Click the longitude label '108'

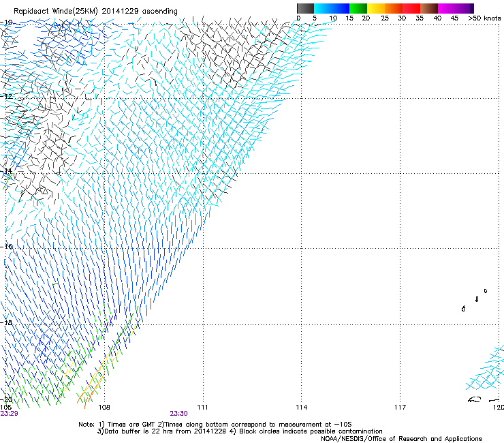[104, 408]
